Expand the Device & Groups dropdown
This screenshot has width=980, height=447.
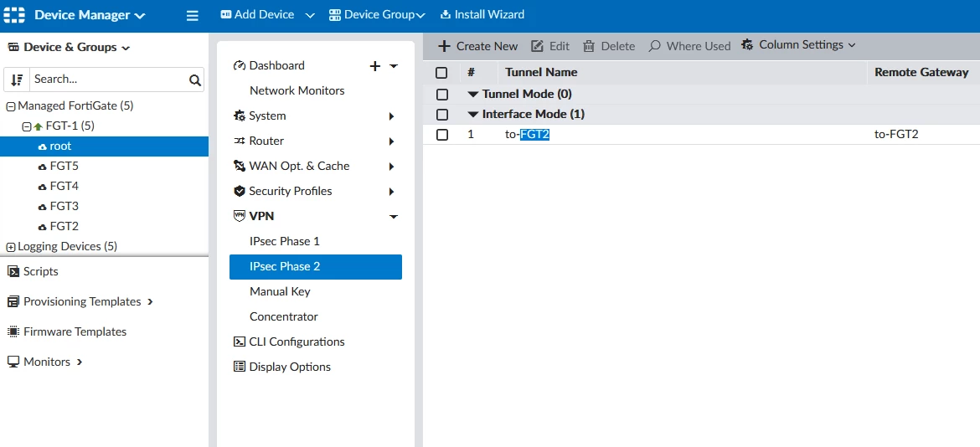point(126,48)
